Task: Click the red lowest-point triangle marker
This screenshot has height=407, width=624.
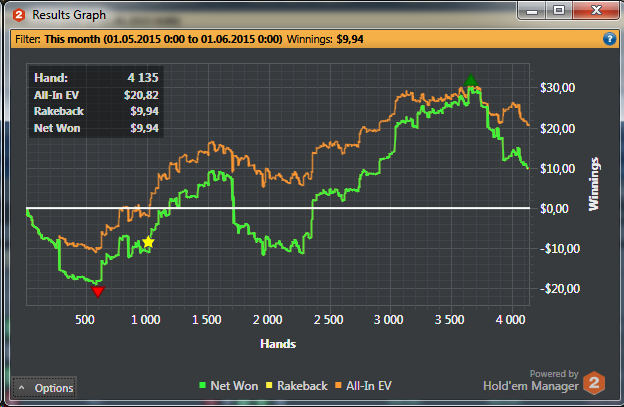Action: pyautogui.click(x=98, y=292)
